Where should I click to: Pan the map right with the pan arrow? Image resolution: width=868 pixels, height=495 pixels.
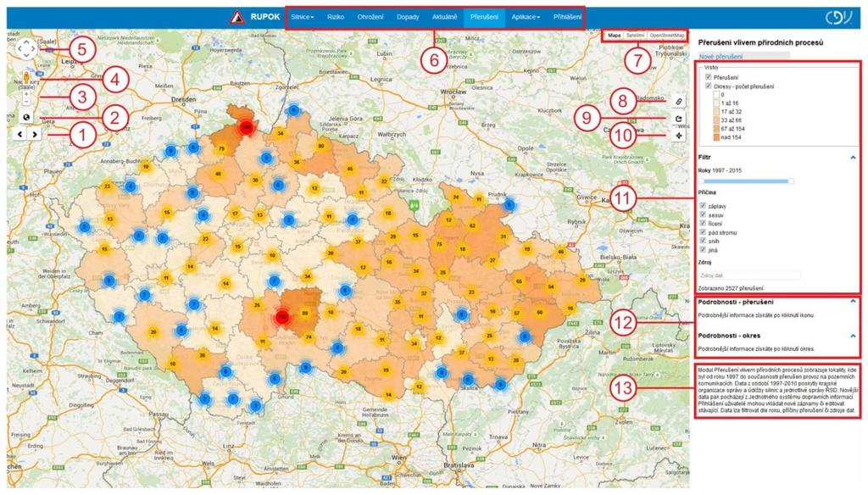[33, 49]
